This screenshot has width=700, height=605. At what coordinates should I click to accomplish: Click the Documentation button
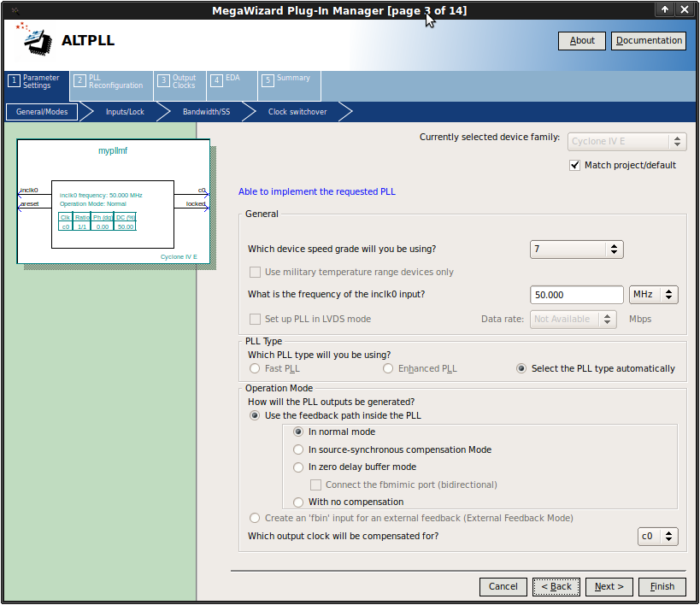(648, 41)
